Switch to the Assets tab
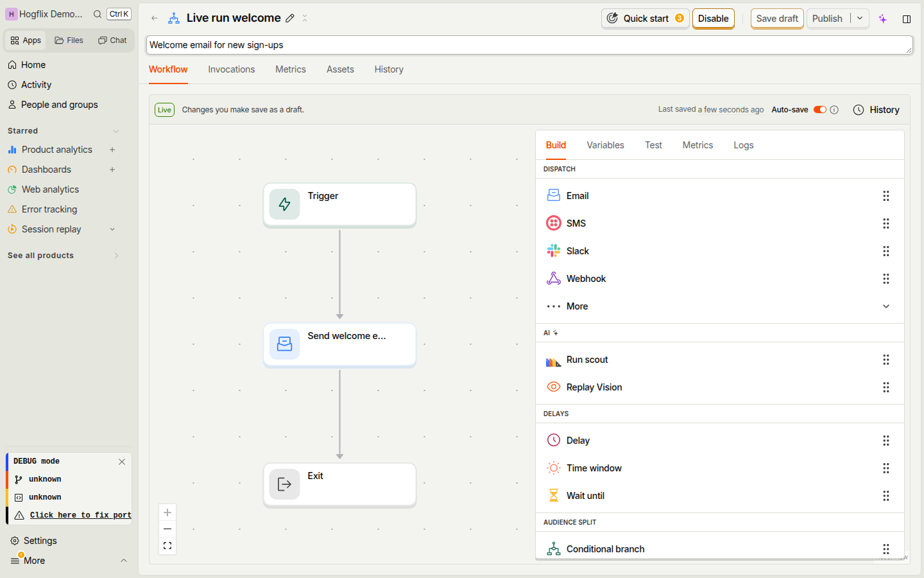924x578 pixels. tap(340, 69)
